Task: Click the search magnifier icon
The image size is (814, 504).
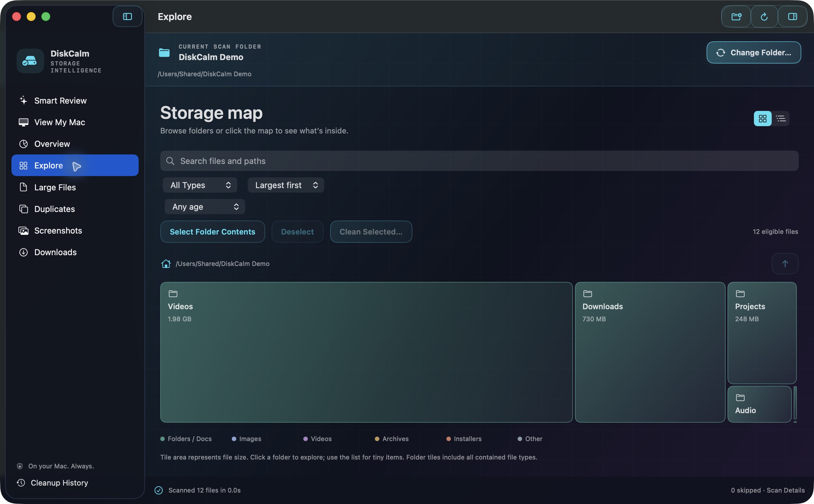Action: 170,161
